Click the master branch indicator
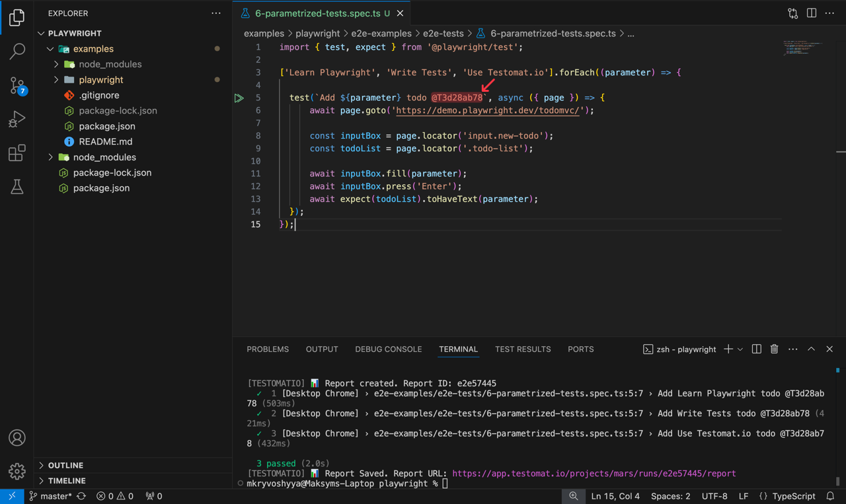Image resolution: width=846 pixels, height=504 pixels. coord(51,496)
